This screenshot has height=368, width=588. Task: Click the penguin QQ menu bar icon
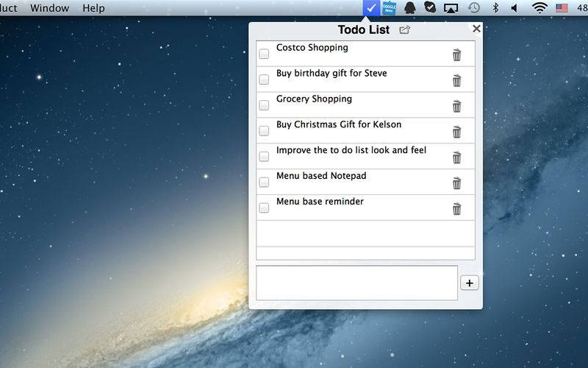[410, 8]
